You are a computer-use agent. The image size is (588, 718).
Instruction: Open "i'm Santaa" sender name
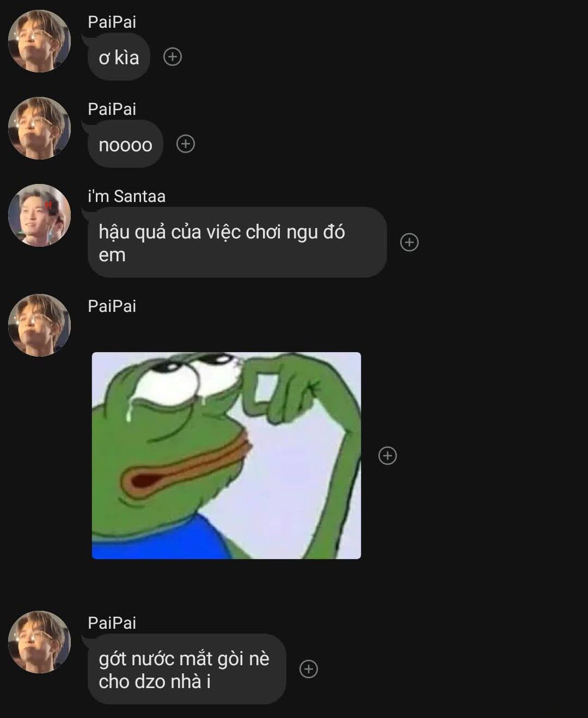point(126,196)
